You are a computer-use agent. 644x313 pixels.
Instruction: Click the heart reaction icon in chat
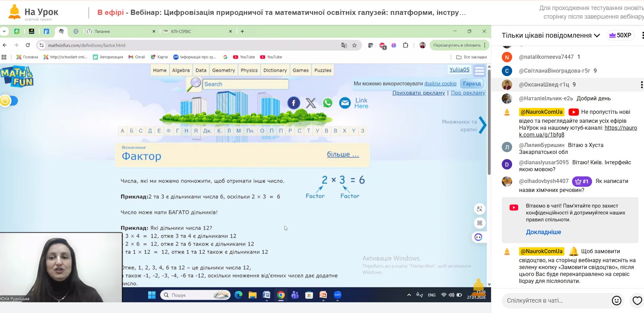637,301
